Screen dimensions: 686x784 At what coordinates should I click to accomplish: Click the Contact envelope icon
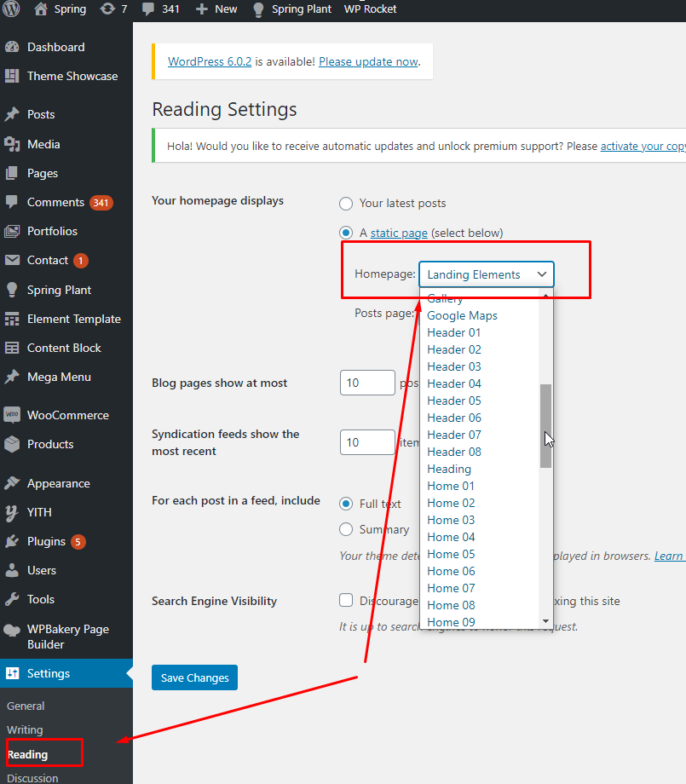(12, 260)
